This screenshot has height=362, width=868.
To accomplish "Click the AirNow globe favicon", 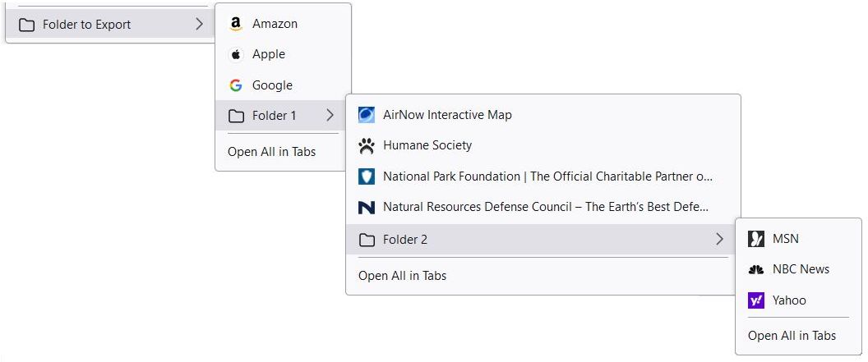I will pos(367,115).
